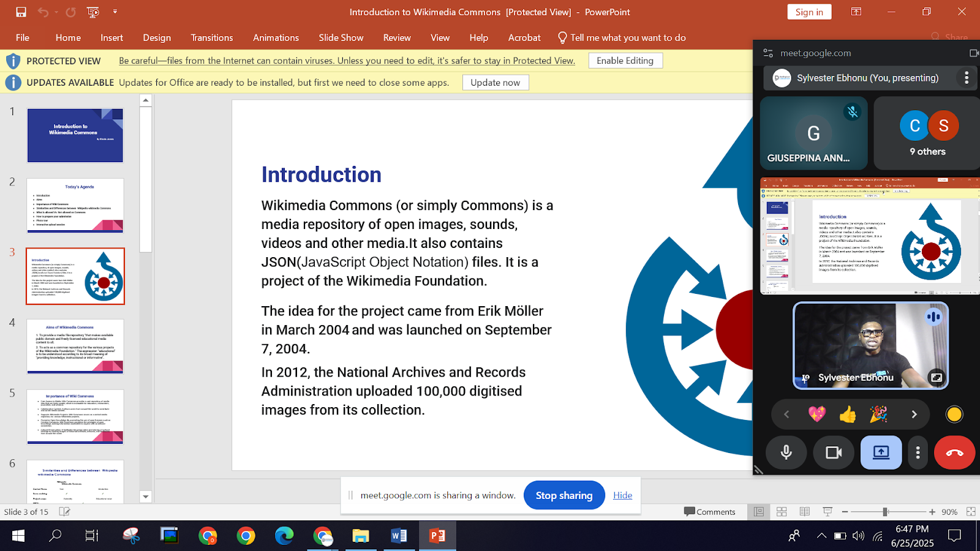Switch to Reading view
The height and width of the screenshot is (551, 980).
(805, 511)
